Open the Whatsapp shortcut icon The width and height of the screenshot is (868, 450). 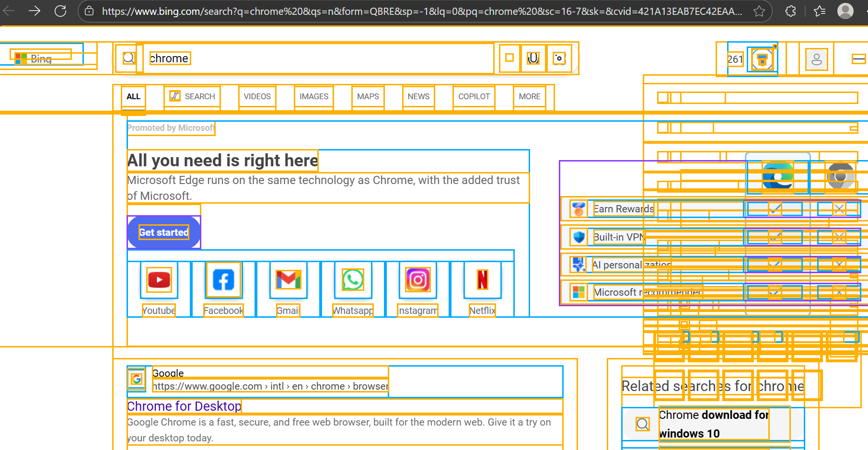click(x=353, y=280)
